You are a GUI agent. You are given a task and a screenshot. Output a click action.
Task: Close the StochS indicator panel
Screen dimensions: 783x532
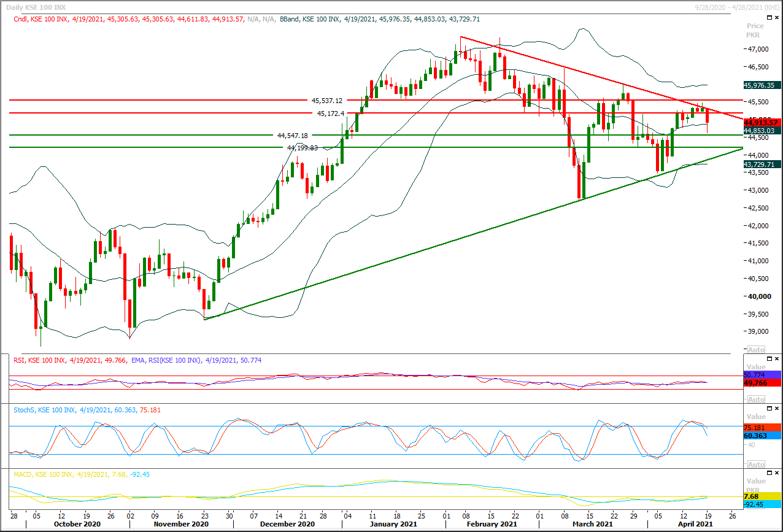tap(777, 408)
